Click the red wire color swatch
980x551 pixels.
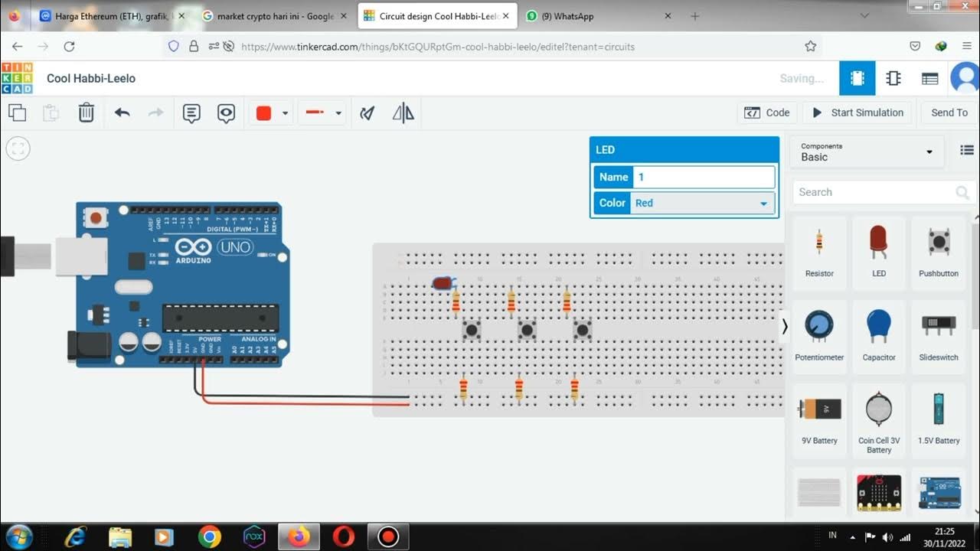(264, 113)
